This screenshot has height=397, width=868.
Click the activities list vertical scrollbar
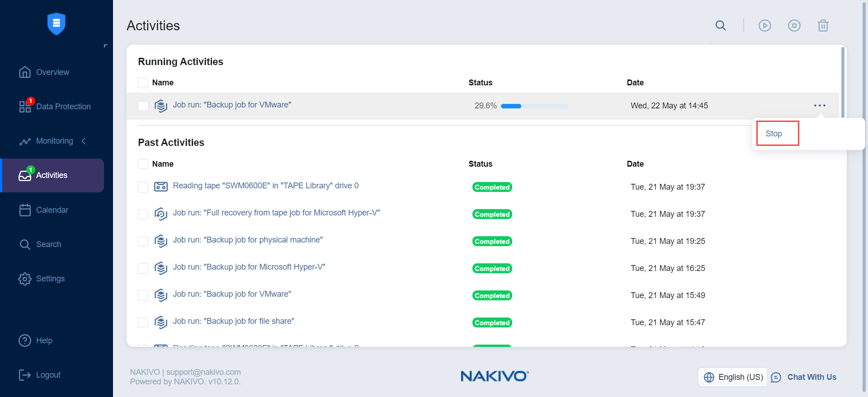pyautogui.click(x=843, y=81)
